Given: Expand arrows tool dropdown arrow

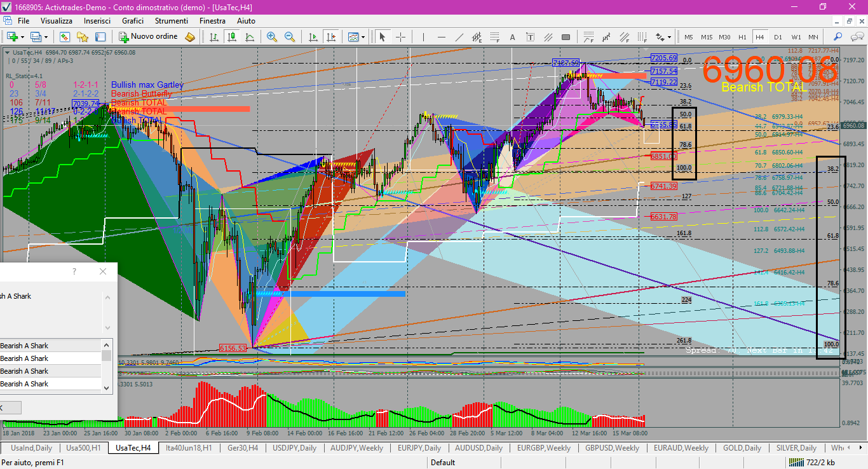Looking at the screenshot, I should click(668, 37).
